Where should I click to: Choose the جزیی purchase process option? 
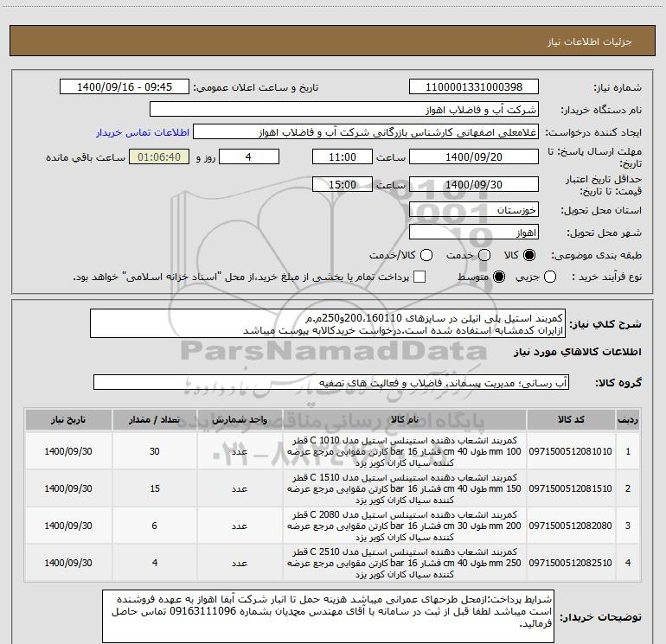tap(550, 277)
